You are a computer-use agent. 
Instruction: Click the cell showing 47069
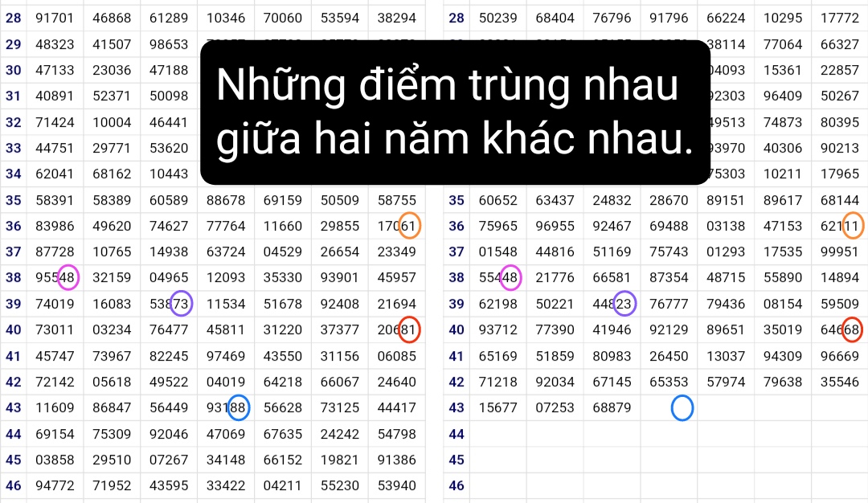(226, 434)
